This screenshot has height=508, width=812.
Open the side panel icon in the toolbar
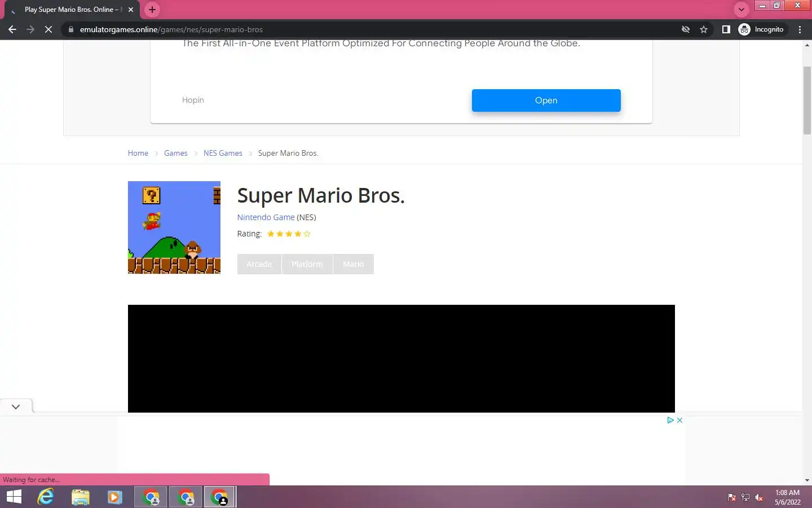[726, 29]
